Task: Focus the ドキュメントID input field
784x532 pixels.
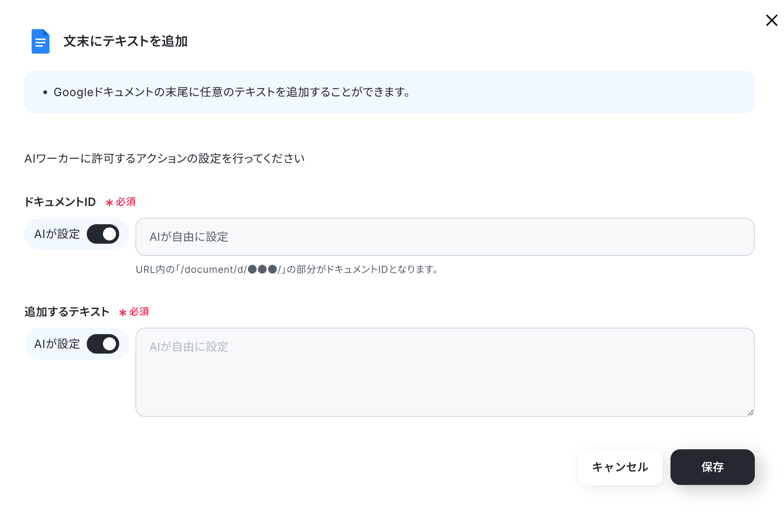Action: click(x=445, y=237)
